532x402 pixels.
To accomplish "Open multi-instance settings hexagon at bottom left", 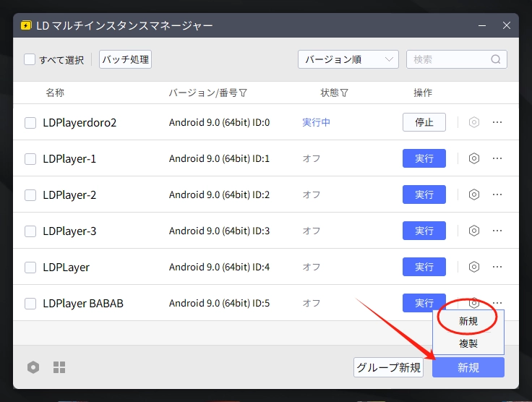I will (33, 367).
